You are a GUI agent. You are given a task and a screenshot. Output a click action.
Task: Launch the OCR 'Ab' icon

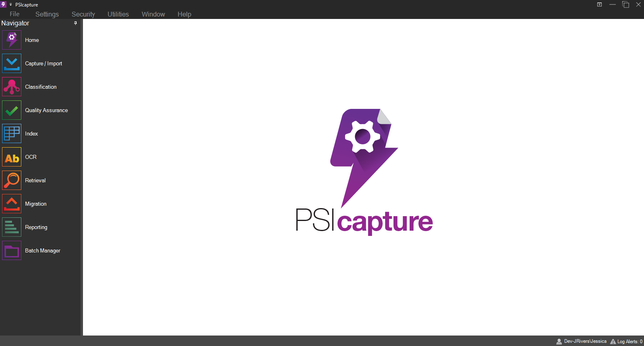coord(12,157)
